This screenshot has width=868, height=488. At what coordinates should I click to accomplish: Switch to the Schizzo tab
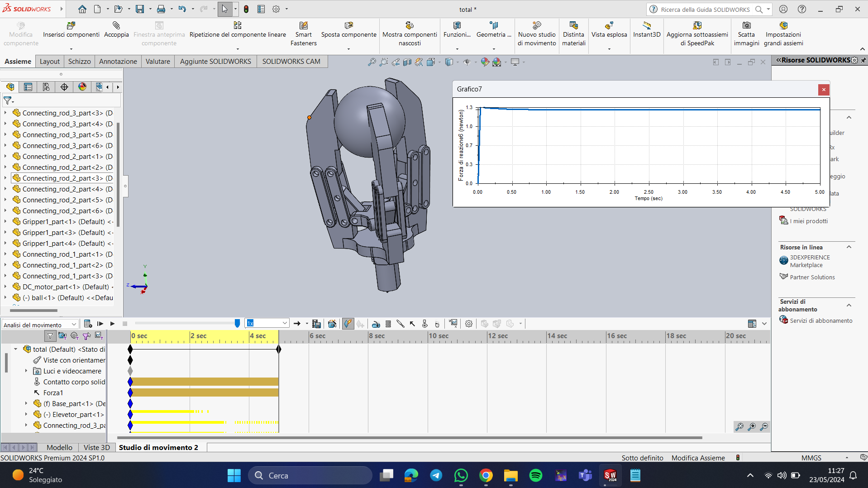pyautogui.click(x=80, y=62)
